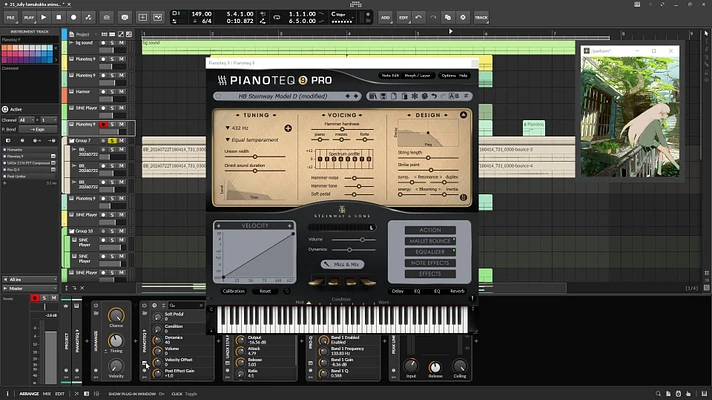
Task: Open the Master output dropdown
Action: pos(30,288)
